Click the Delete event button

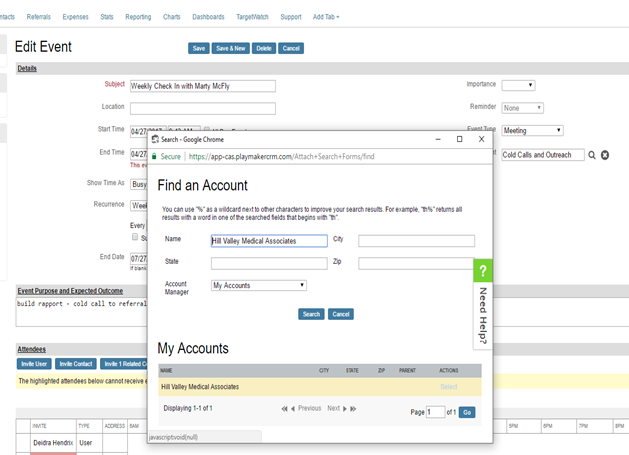pyautogui.click(x=264, y=48)
